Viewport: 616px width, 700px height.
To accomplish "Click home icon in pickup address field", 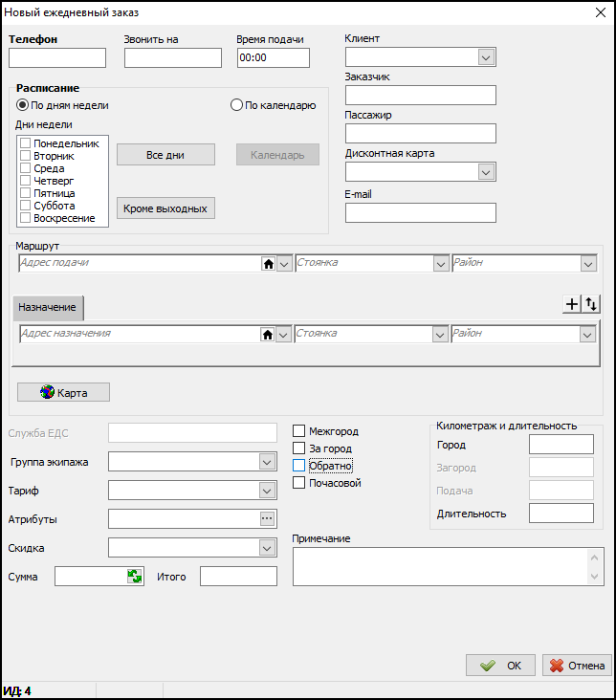I will pyautogui.click(x=268, y=264).
